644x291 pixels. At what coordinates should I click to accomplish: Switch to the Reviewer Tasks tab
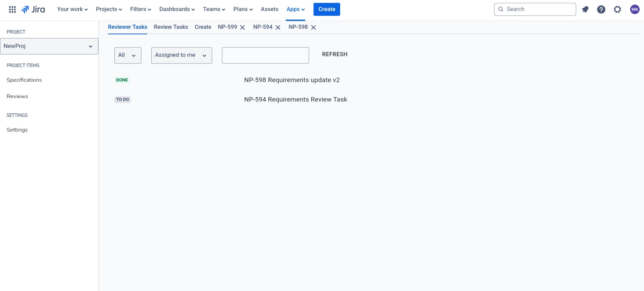127,27
